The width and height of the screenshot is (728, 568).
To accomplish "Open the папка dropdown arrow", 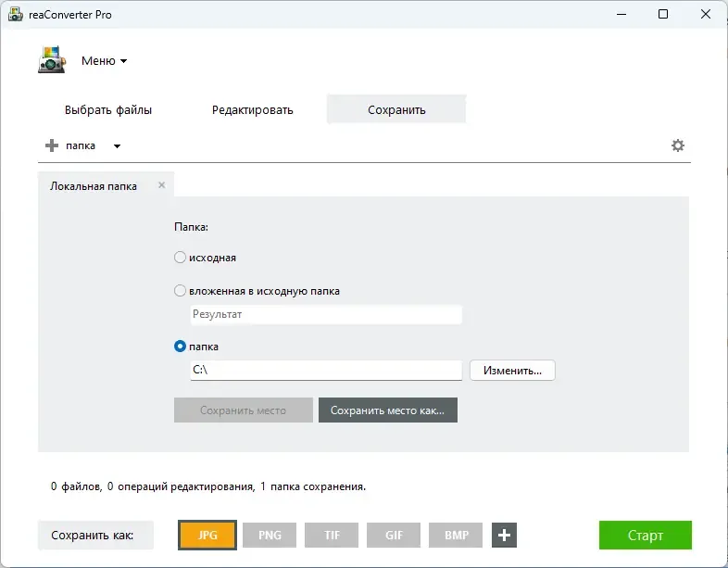I will (117, 145).
